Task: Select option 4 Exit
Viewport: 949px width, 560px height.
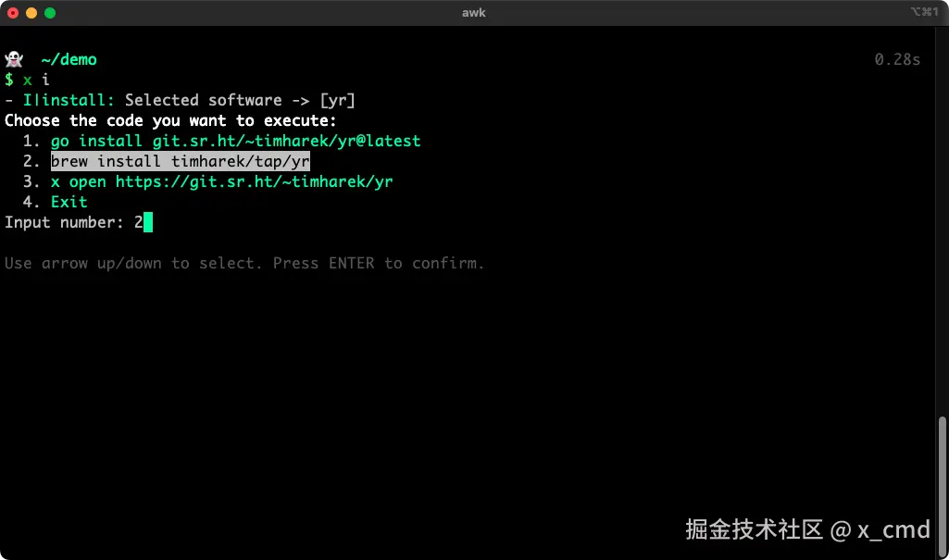Action: pyautogui.click(x=69, y=202)
